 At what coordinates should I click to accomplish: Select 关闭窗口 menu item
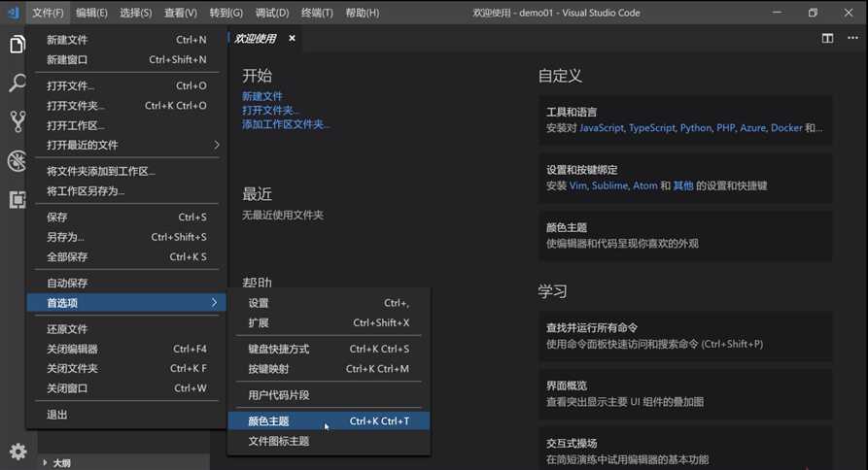126,388
